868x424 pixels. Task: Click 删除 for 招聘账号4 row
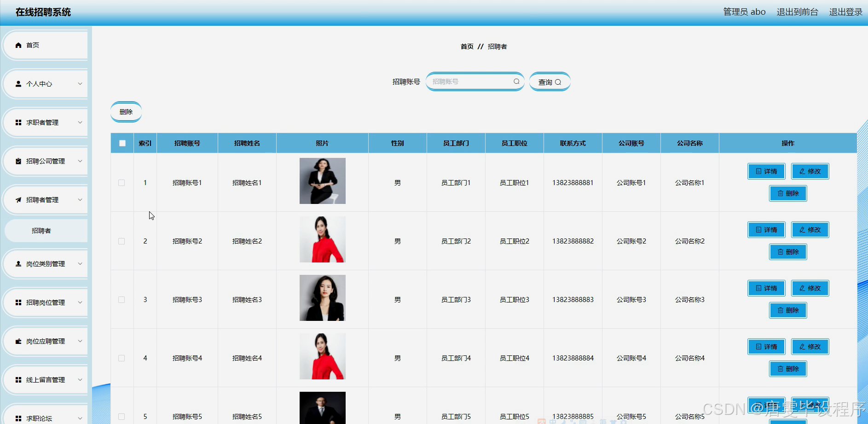[x=788, y=369]
